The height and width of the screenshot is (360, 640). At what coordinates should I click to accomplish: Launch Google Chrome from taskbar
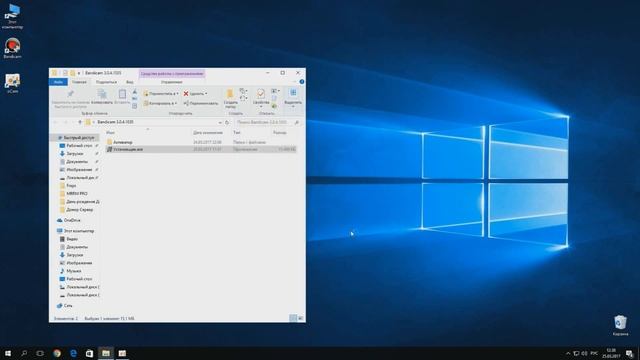(x=57, y=353)
